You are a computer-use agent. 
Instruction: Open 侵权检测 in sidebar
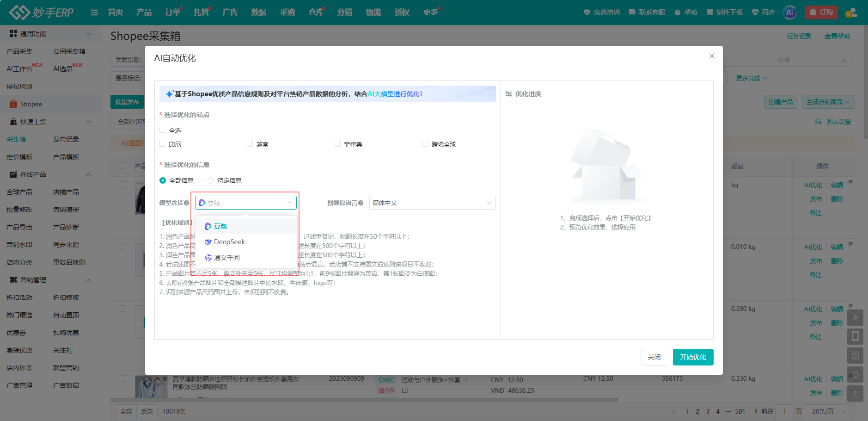(x=19, y=87)
